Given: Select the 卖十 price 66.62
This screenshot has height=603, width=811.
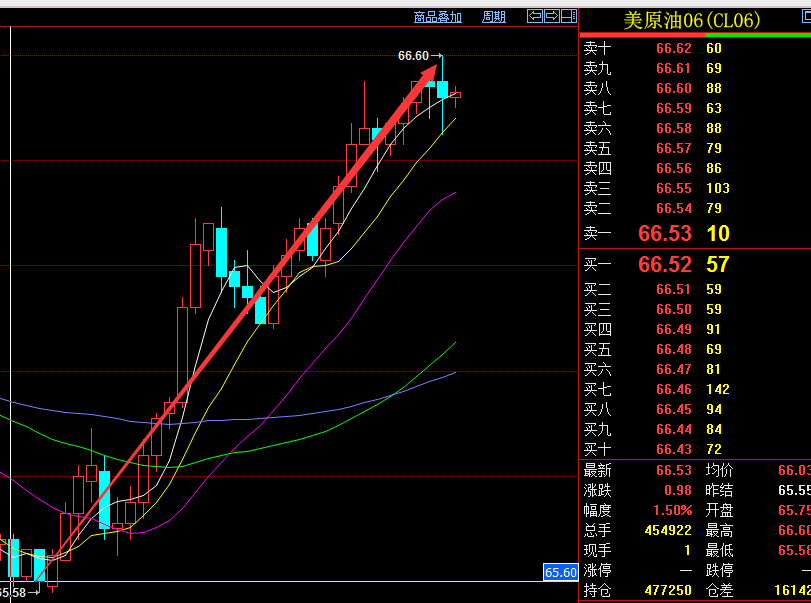Looking at the screenshot, I should click(x=673, y=49).
